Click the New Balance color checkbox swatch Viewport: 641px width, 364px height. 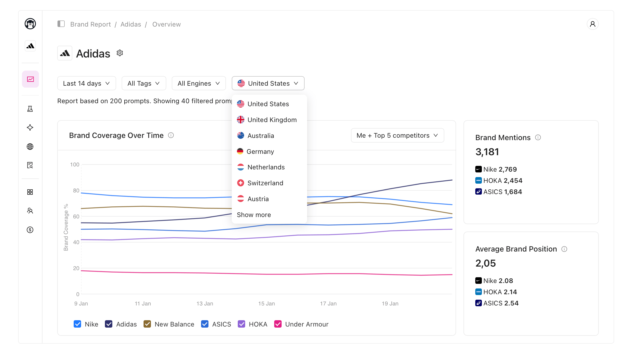(x=147, y=324)
